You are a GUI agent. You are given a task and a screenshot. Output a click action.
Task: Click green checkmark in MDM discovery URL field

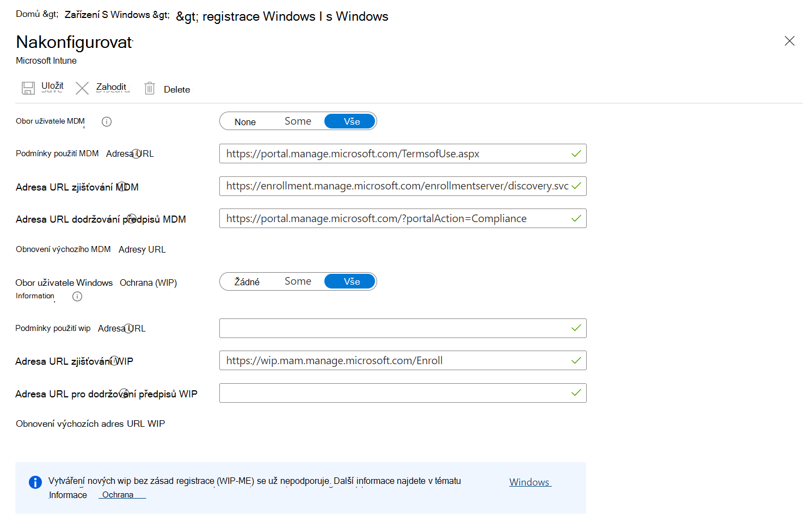point(576,186)
